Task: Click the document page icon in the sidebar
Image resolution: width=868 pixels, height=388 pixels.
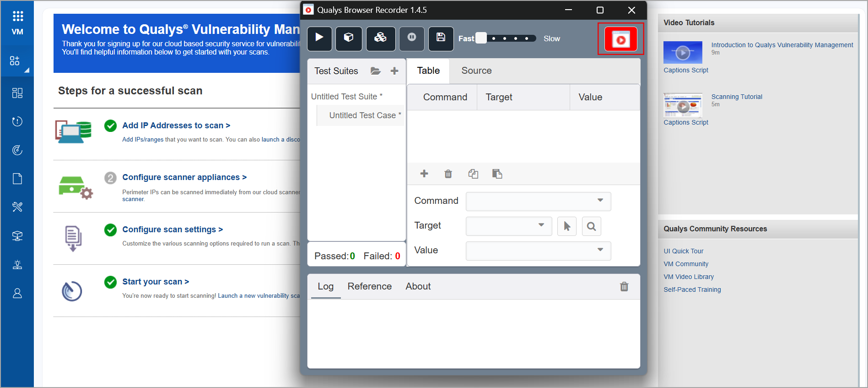Action: tap(17, 179)
